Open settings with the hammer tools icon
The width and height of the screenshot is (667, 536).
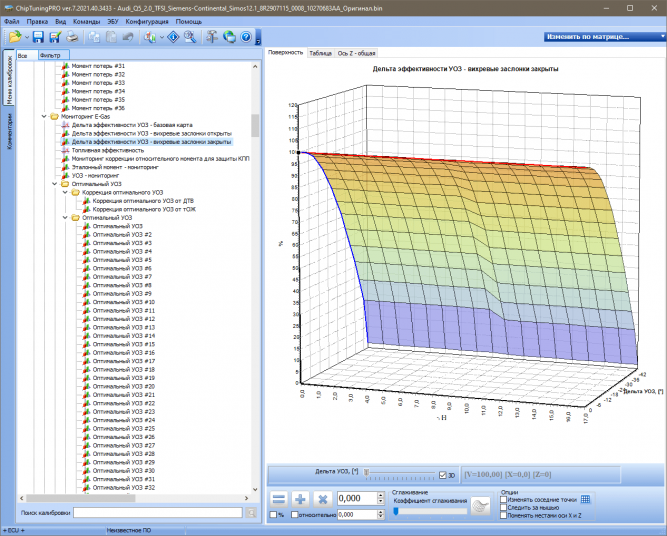212,37
